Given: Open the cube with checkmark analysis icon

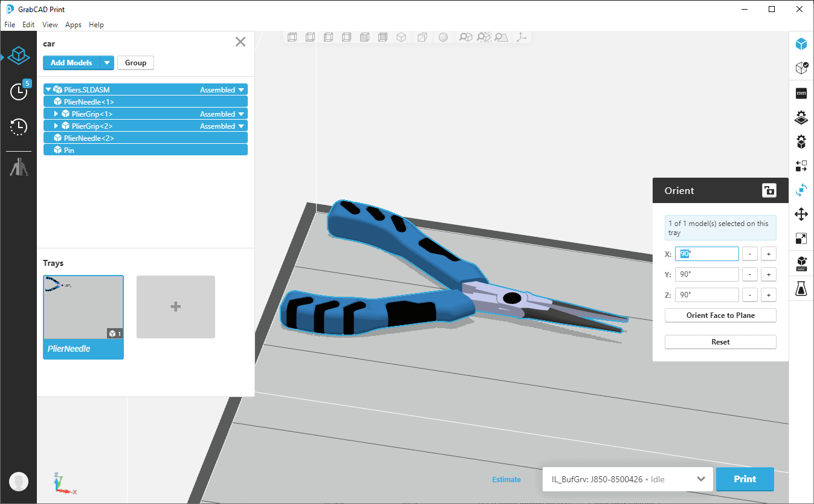Looking at the screenshot, I should tap(801, 68).
